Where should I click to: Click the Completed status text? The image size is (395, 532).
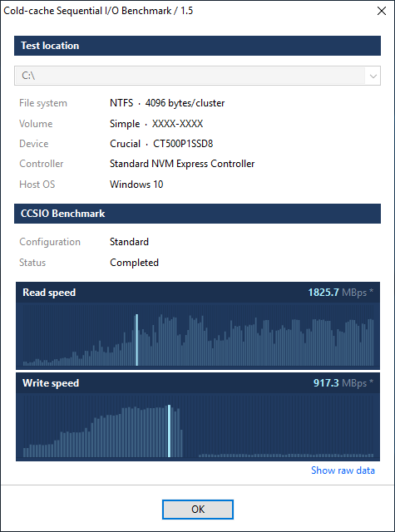(x=134, y=263)
